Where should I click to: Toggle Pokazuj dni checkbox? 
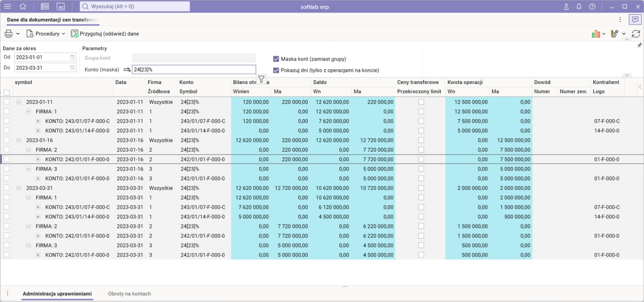(276, 70)
